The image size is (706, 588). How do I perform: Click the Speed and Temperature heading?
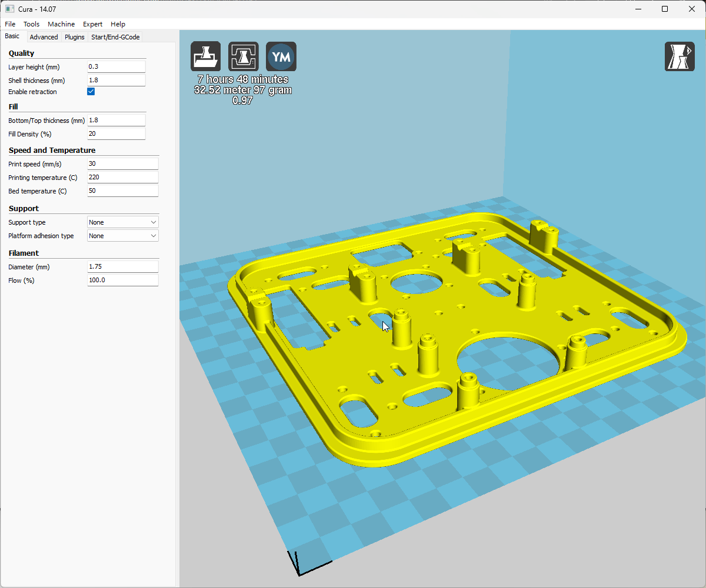[52, 151]
